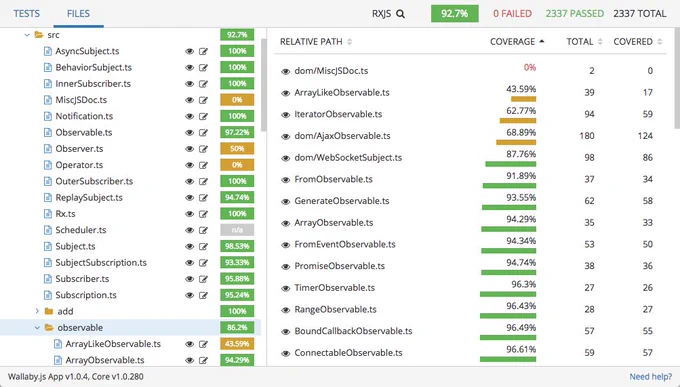680x387 pixels.
Task: Click the edit icon for Rx.ts
Action: pyautogui.click(x=203, y=214)
